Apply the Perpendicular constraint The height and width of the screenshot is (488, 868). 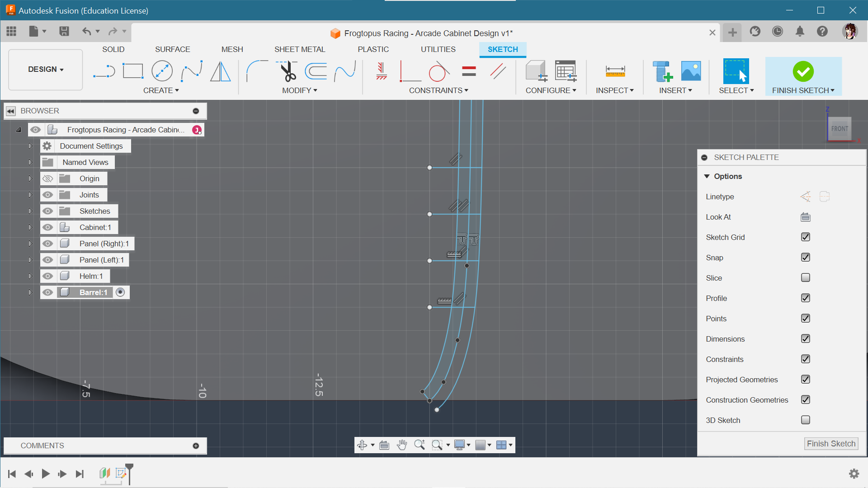(x=410, y=71)
